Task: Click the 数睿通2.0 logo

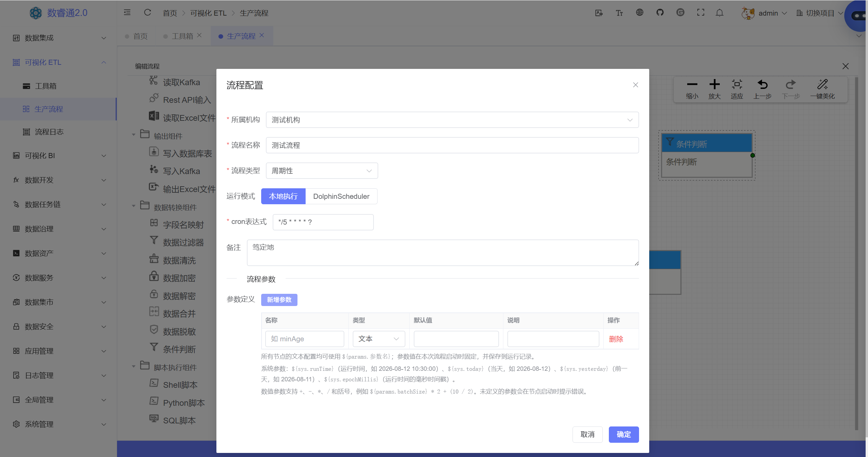Action: (58, 13)
